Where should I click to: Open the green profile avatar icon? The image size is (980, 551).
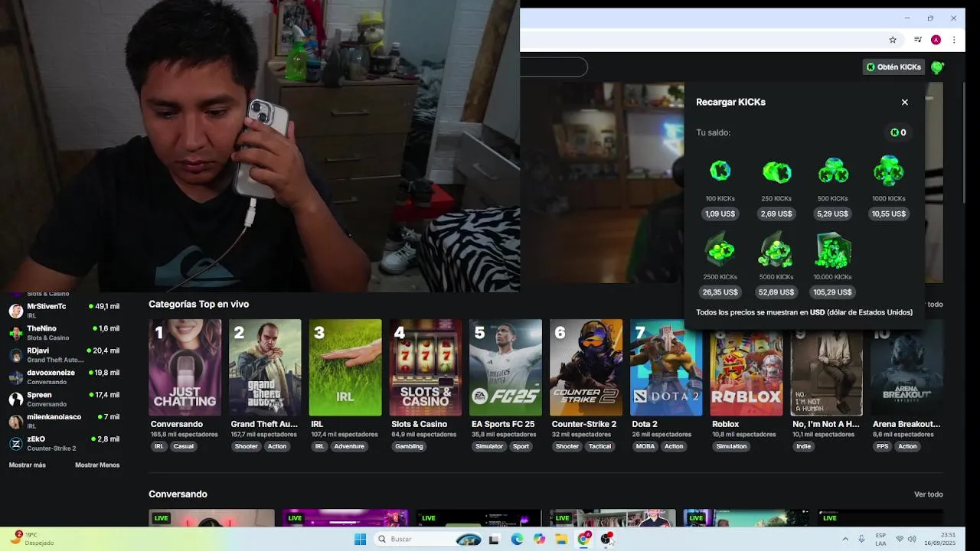(x=937, y=67)
